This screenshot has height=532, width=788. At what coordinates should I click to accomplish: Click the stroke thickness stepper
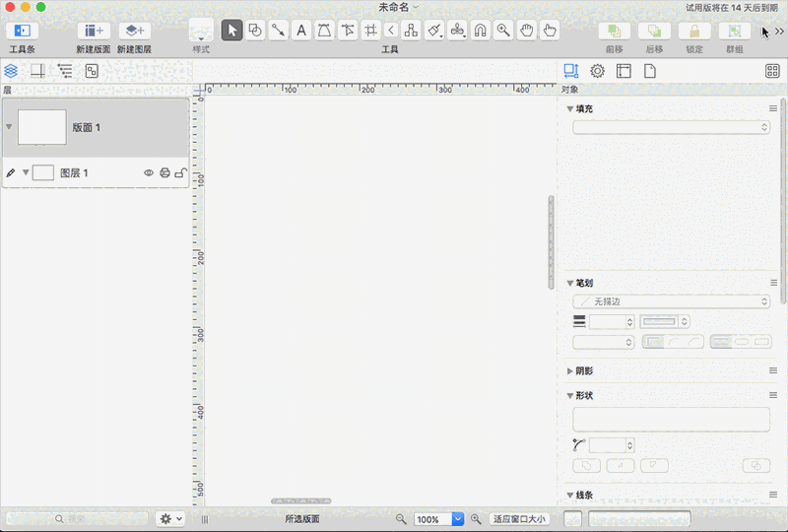point(629,322)
